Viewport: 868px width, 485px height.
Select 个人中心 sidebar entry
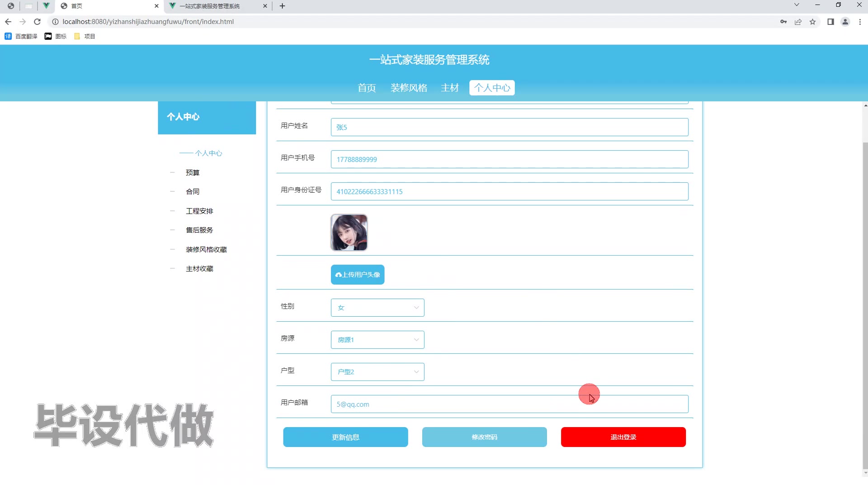(x=208, y=153)
